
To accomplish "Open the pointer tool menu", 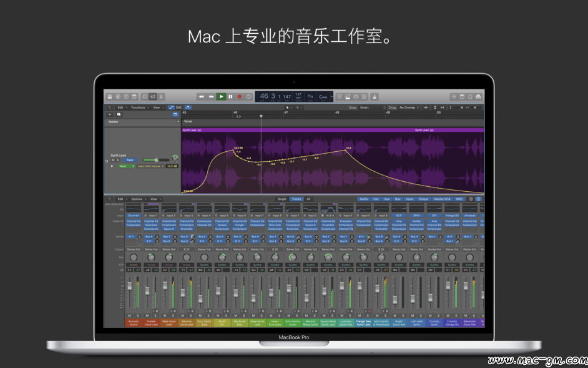I will pyautogui.click(x=289, y=107).
